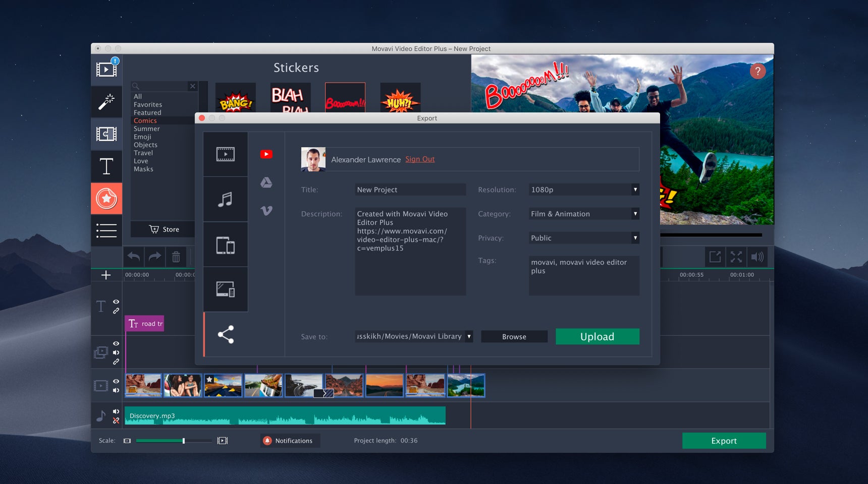The height and width of the screenshot is (484, 868).
Task: Switch to Save for TV export tab
Action: pos(226,289)
